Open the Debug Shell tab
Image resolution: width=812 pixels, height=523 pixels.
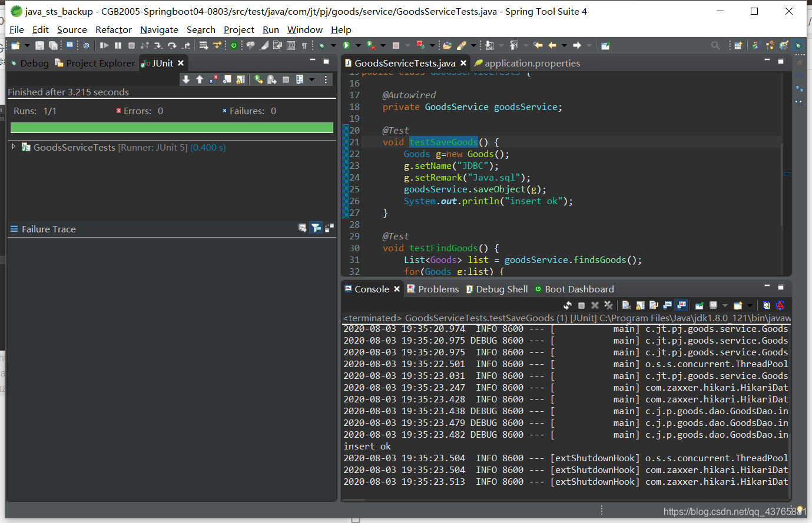click(x=497, y=289)
